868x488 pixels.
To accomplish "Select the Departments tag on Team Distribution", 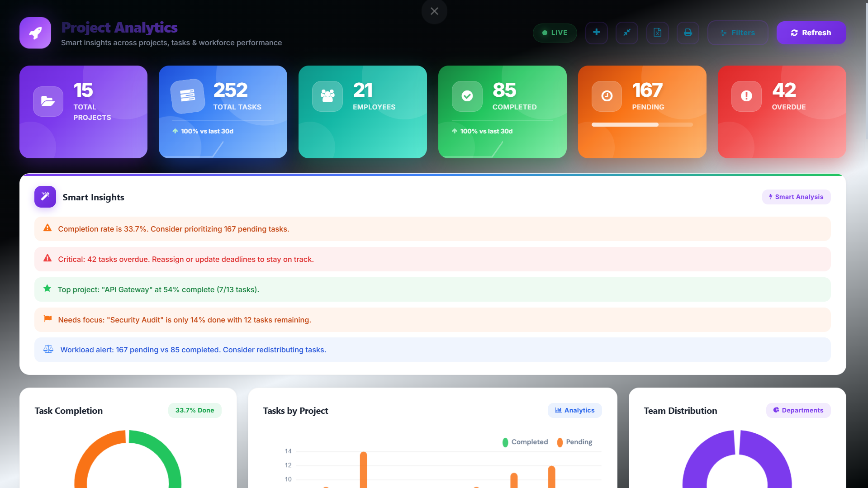I will coord(798,410).
